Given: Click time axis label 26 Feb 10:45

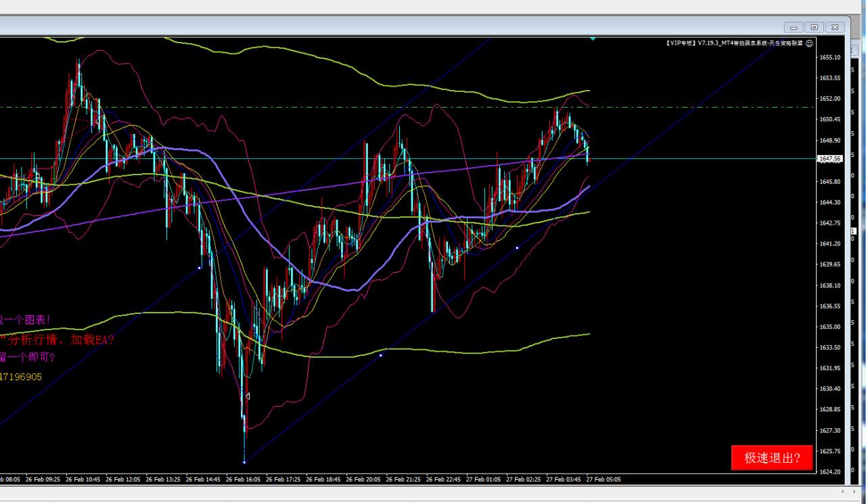Looking at the screenshot, I should (83, 480).
